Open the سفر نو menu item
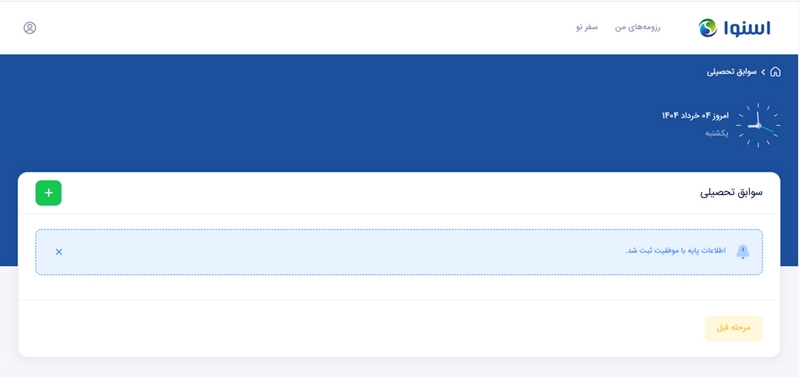 [587, 27]
